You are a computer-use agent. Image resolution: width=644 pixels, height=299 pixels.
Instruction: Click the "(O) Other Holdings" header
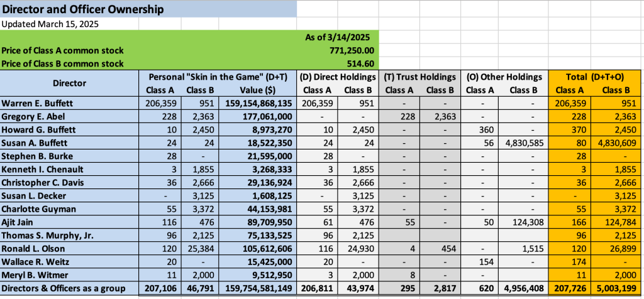(x=504, y=77)
